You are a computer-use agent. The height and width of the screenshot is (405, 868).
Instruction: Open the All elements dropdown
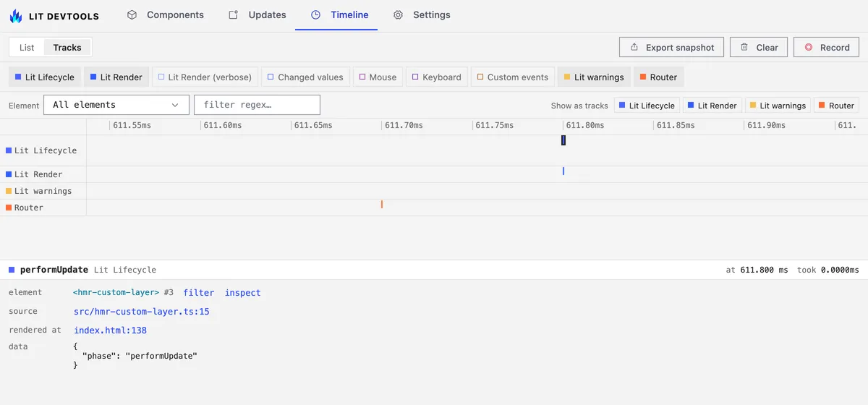click(x=116, y=105)
